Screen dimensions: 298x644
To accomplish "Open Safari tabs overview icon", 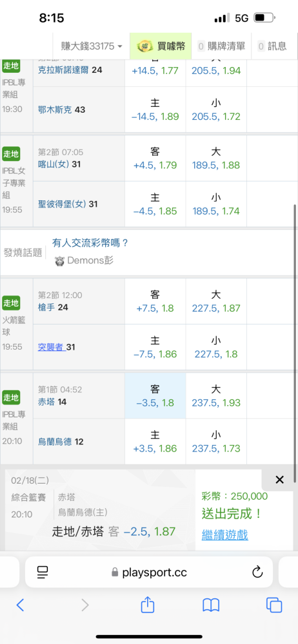I will (273, 605).
